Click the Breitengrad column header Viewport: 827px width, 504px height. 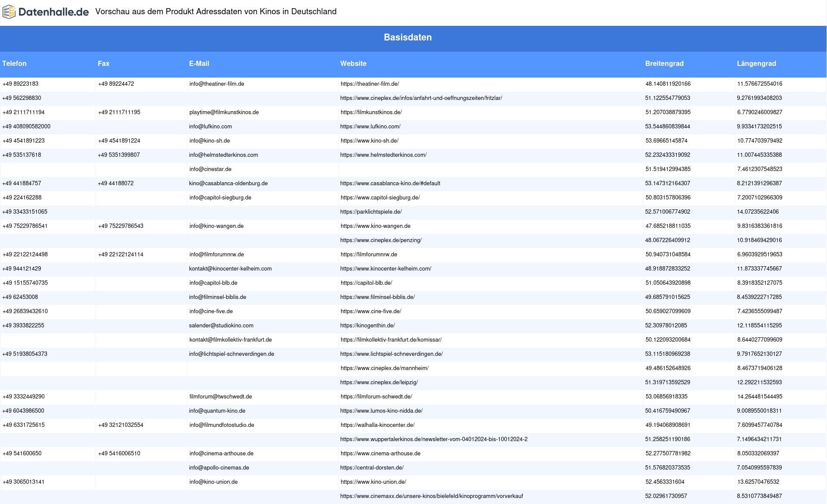(x=664, y=63)
